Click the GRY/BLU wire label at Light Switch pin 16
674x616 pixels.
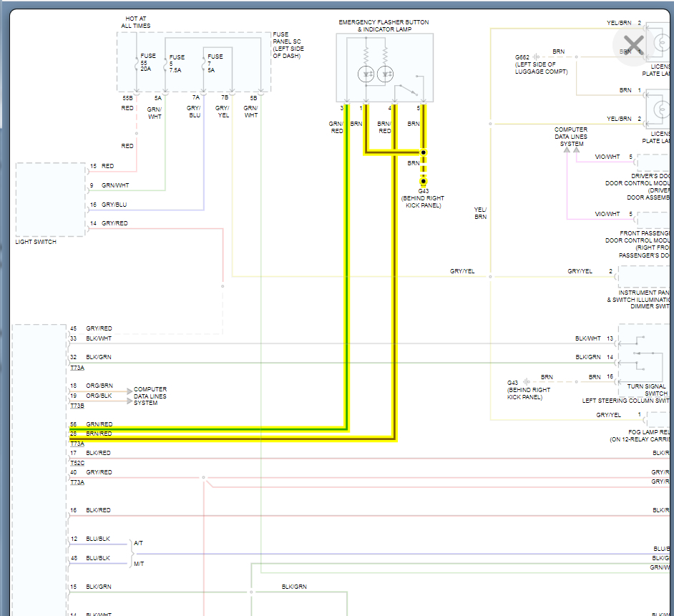[x=114, y=205]
